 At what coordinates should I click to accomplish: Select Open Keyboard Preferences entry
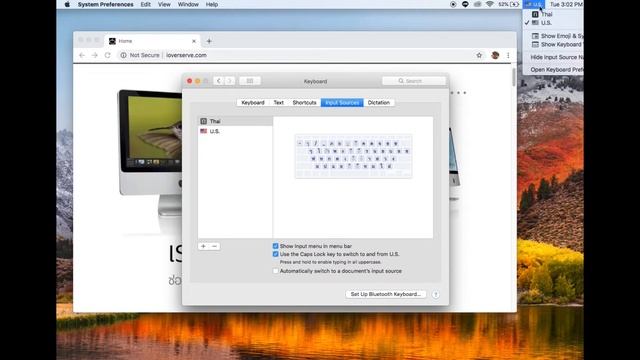553,70
